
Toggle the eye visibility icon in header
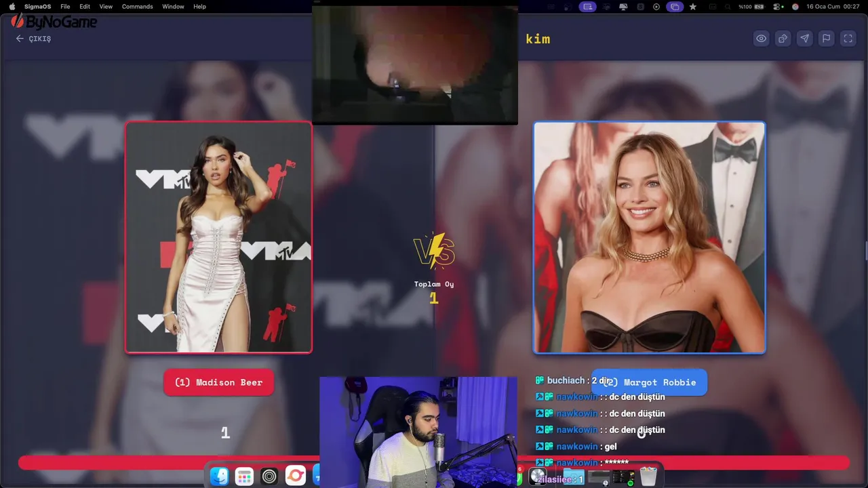(762, 39)
